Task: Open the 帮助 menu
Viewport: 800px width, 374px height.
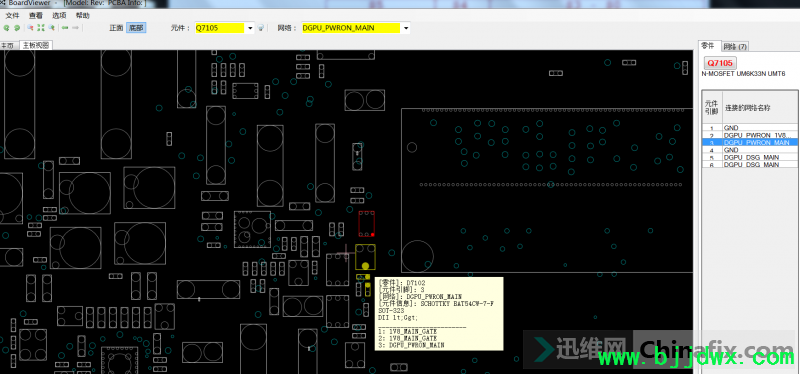Action: tap(82, 16)
